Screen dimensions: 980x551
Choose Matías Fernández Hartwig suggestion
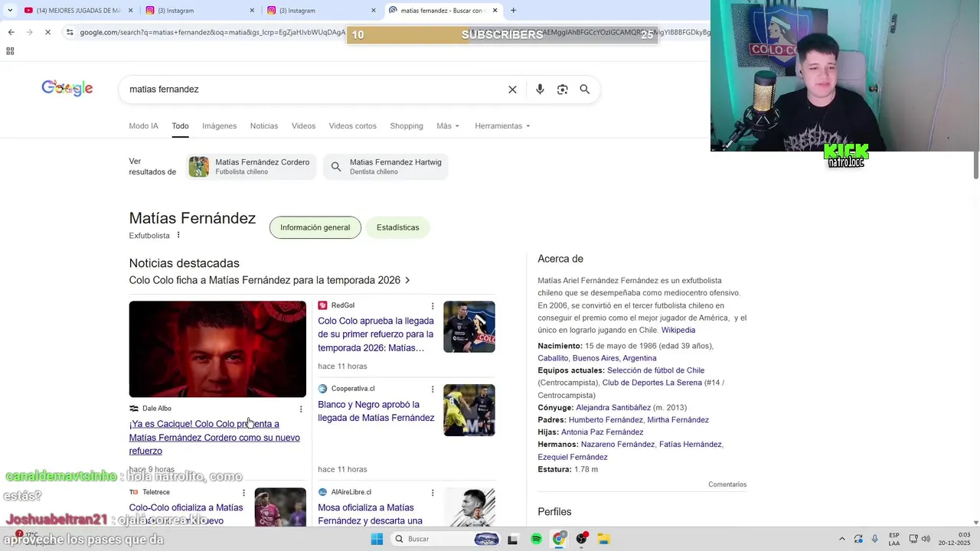[386, 166]
